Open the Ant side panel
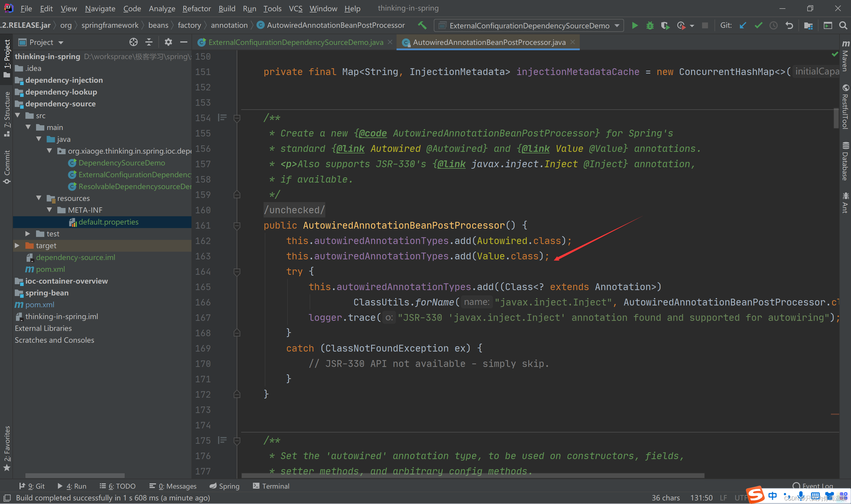The image size is (851, 504). pos(845,202)
